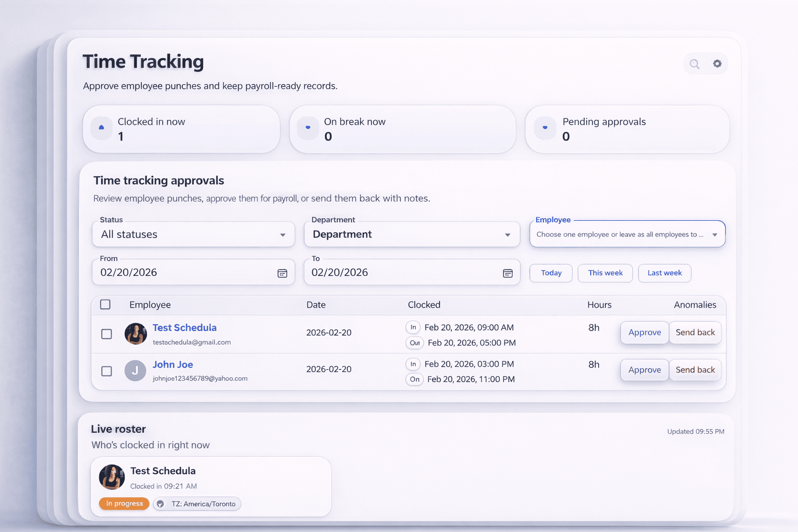Approve John Joe's punch
Image resolution: width=798 pixels, height=532 pixels.
(645, 370)
